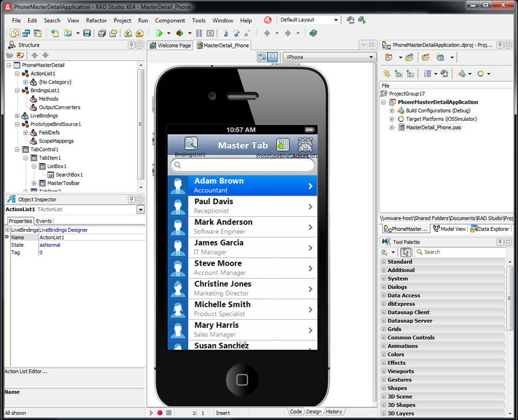Image resolution: width=518 pixels, height=420 pixels.
Task: Switch to the Data Explorer tab
Action: coord(490,229)
